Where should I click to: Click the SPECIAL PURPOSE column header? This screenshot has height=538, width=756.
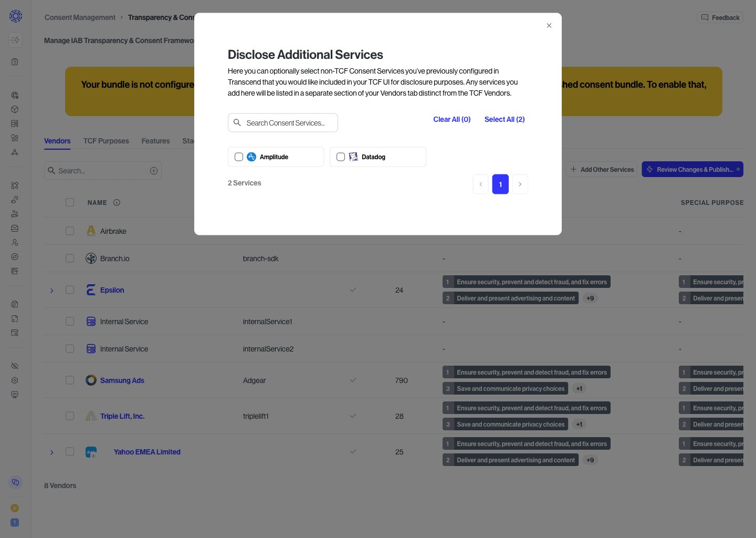click(x=712, y=202)
